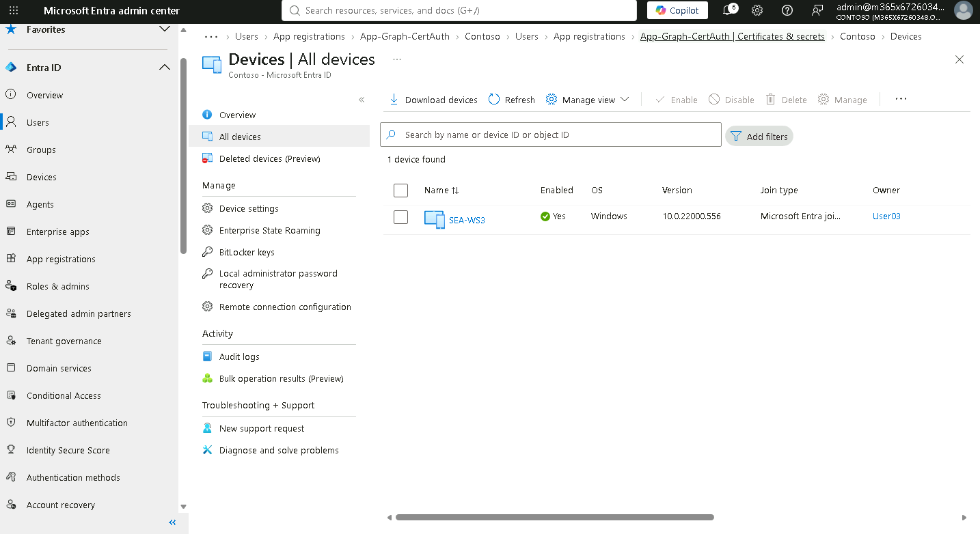Close the Devices blade
This screenshot has height=534, width=980.
tap(959, 59)
